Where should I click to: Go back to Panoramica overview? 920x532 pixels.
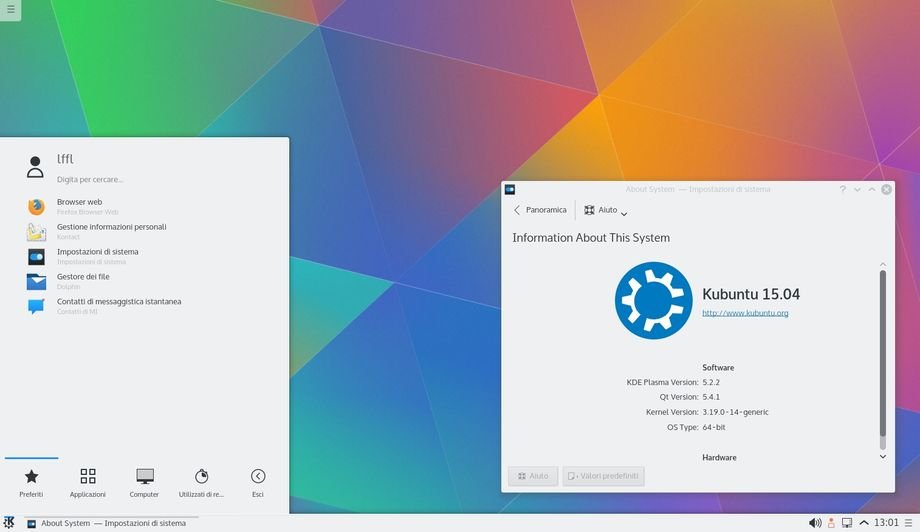point(539,210)
